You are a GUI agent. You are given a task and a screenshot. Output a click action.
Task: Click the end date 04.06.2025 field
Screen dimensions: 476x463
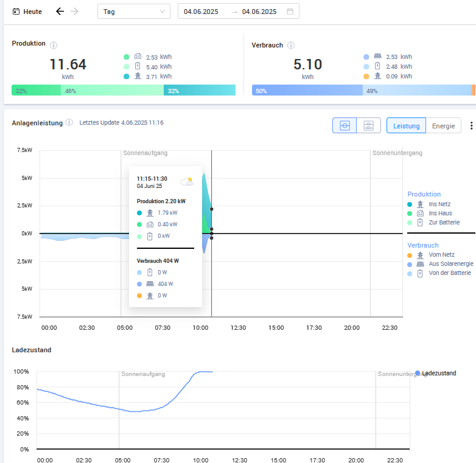pos(259,12)
